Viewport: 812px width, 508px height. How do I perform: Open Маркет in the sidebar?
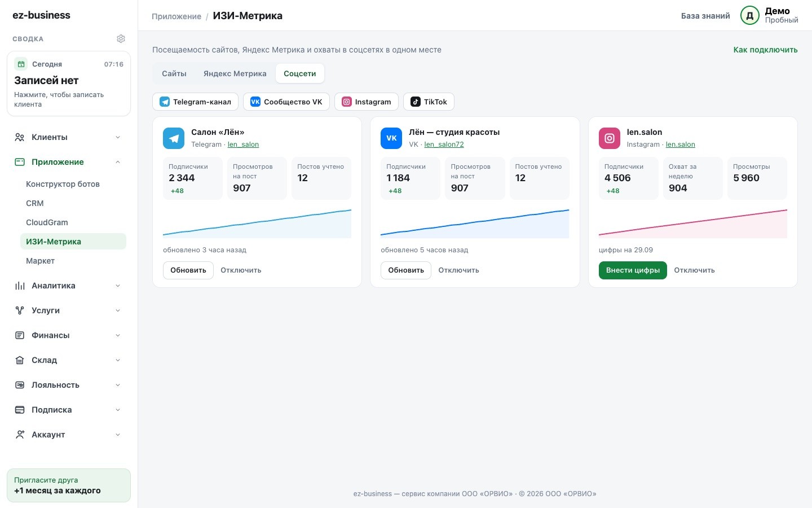73,261
